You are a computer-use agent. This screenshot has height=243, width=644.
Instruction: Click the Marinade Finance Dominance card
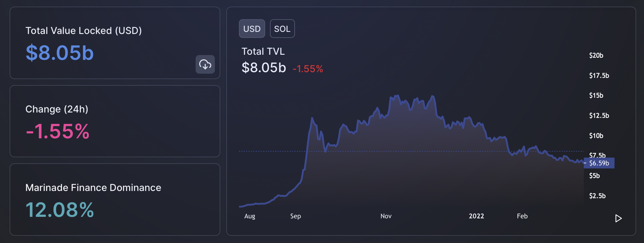(x=115, y=199)
